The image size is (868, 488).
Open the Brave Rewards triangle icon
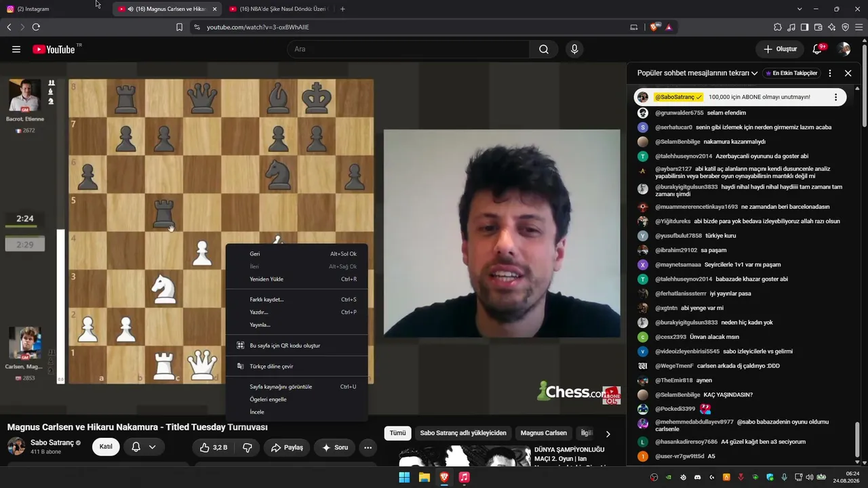(669, 27)
